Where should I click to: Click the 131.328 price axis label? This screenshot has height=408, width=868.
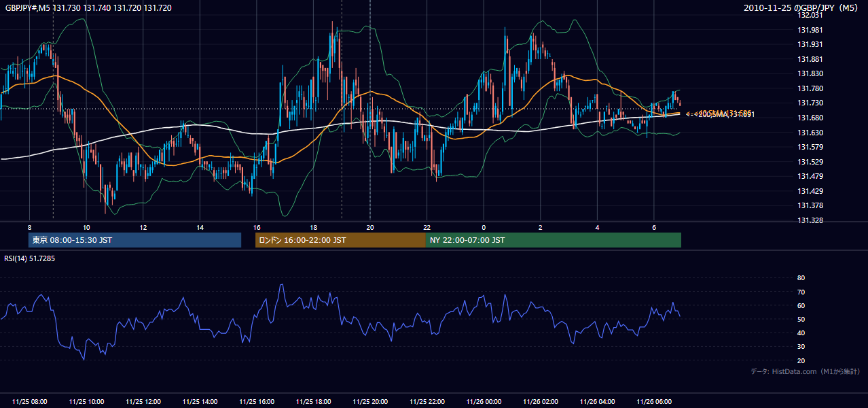tap(810, 220)
